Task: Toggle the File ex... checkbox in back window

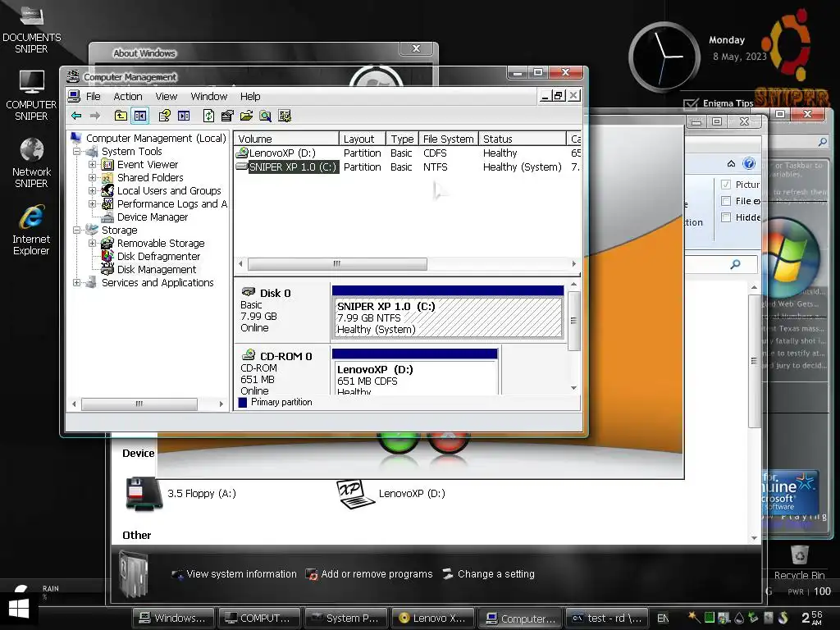Action: click(x=726, y=201)
